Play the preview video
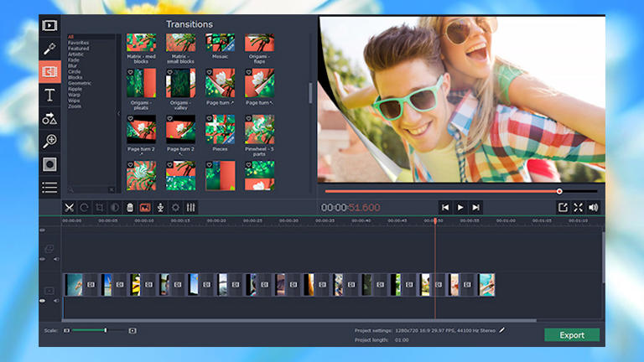The width and height of the screenshot is (644, 362). 460,208
